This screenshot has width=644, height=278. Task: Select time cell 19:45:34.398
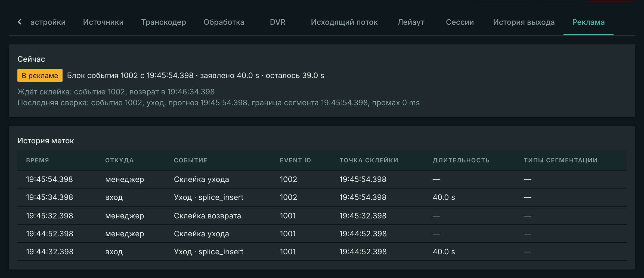49,197
